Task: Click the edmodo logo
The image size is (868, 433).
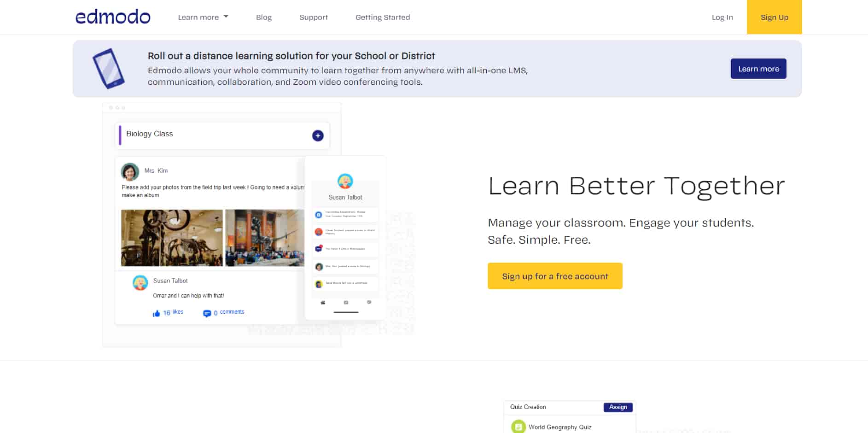Action: tap(113, 17)
